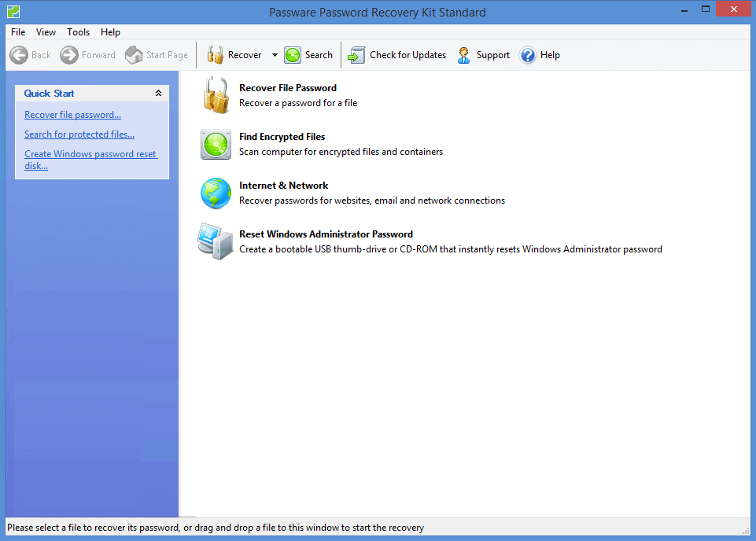Click the 'Recover file password...' link

[72, 115]
